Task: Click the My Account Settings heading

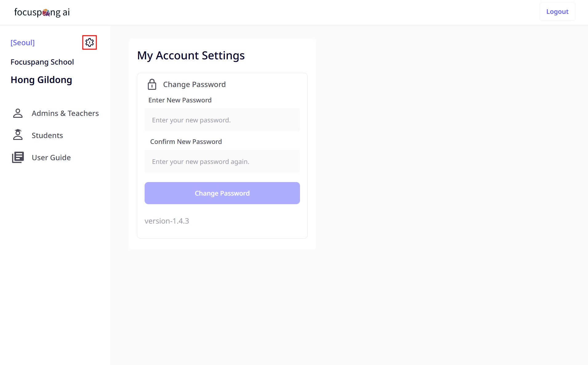Action: click(191, 56)
